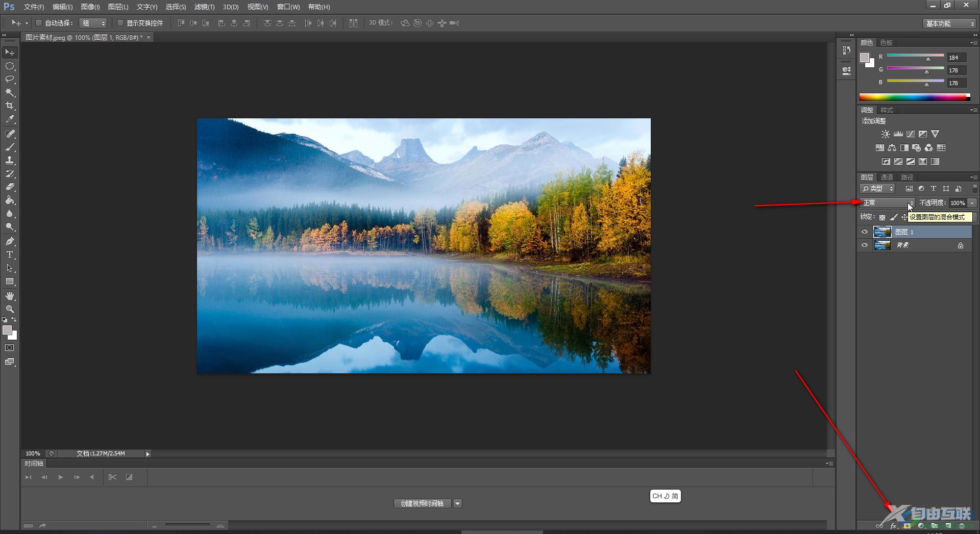Select the Clone Stamp tool
Viewport: 980px width, 534px height.
click(x=10, y=160)
